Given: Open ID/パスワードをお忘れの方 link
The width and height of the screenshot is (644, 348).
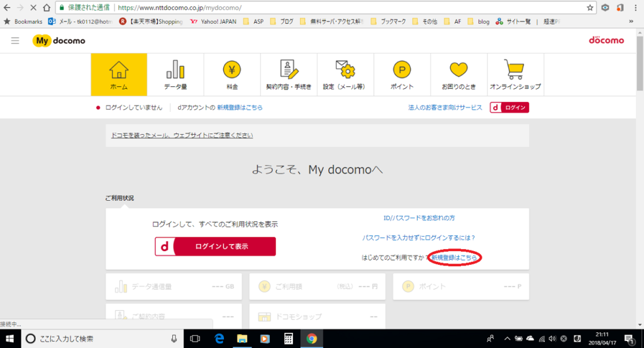Looking at the screenshot, I should coord(419,218).
